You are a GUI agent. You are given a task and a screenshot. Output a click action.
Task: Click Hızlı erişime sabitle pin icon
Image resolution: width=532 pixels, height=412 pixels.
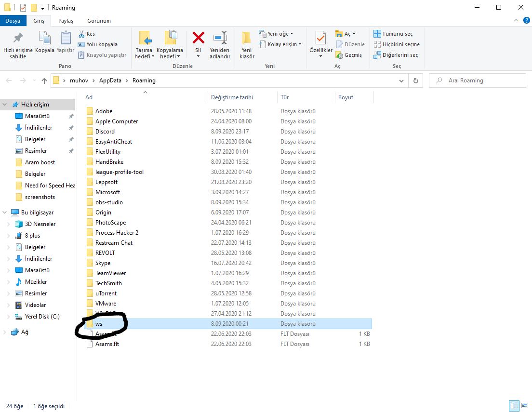point(18,38)
